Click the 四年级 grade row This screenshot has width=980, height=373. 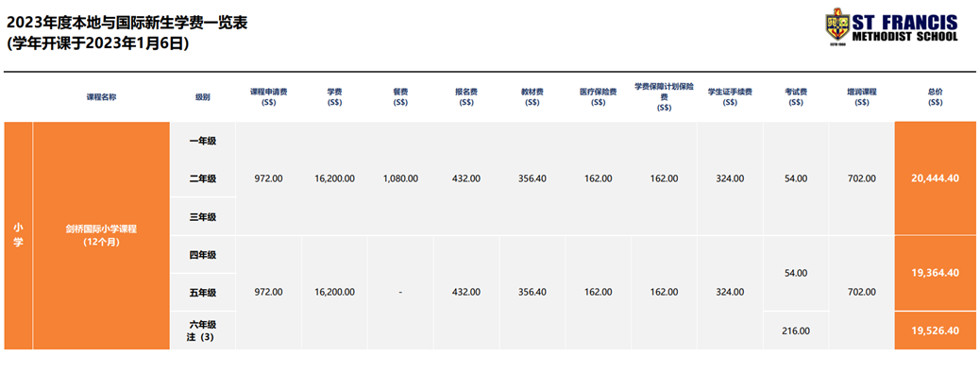202,255
